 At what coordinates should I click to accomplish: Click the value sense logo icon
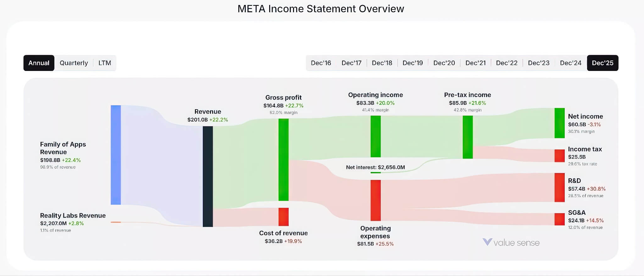[x=487, y=242]
